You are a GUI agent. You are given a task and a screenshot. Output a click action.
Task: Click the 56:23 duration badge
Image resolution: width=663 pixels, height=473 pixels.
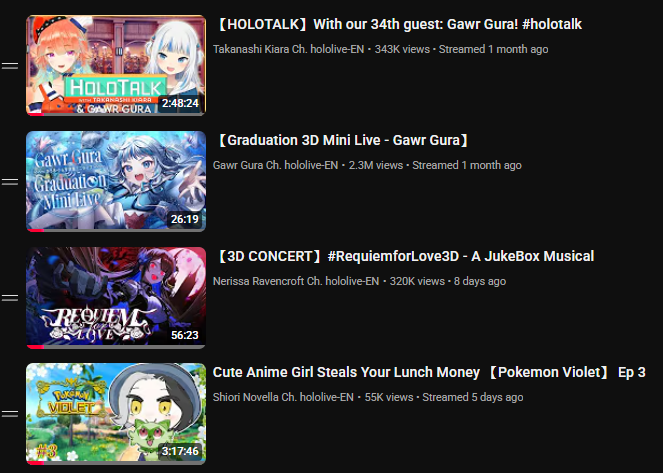pyautogui.click(x=184, y=335)
